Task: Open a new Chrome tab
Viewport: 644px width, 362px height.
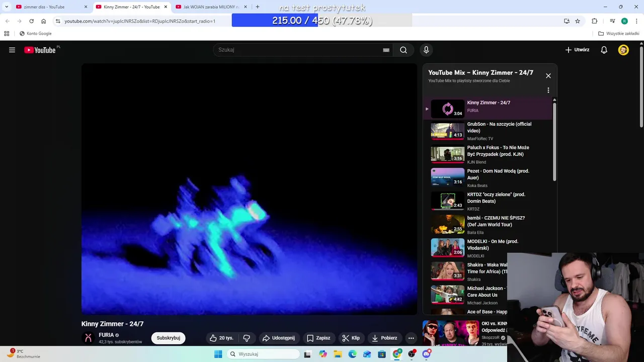Action: [258, 7]
